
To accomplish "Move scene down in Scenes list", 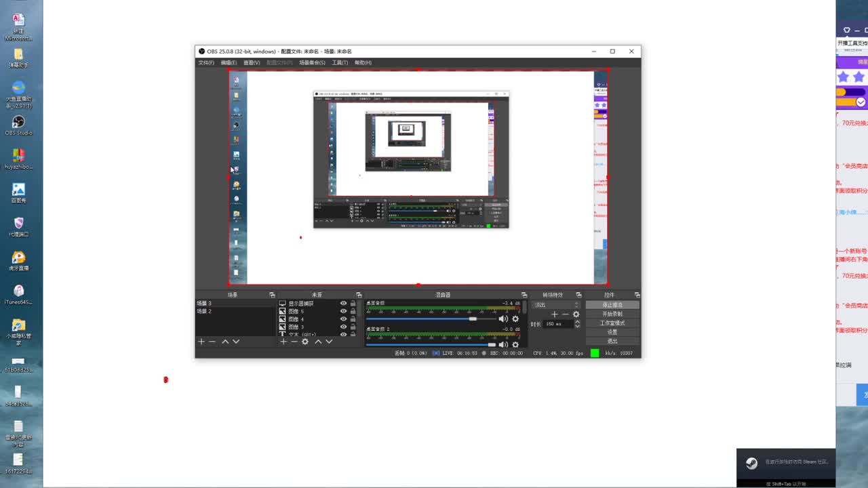I will pos(236,342).
